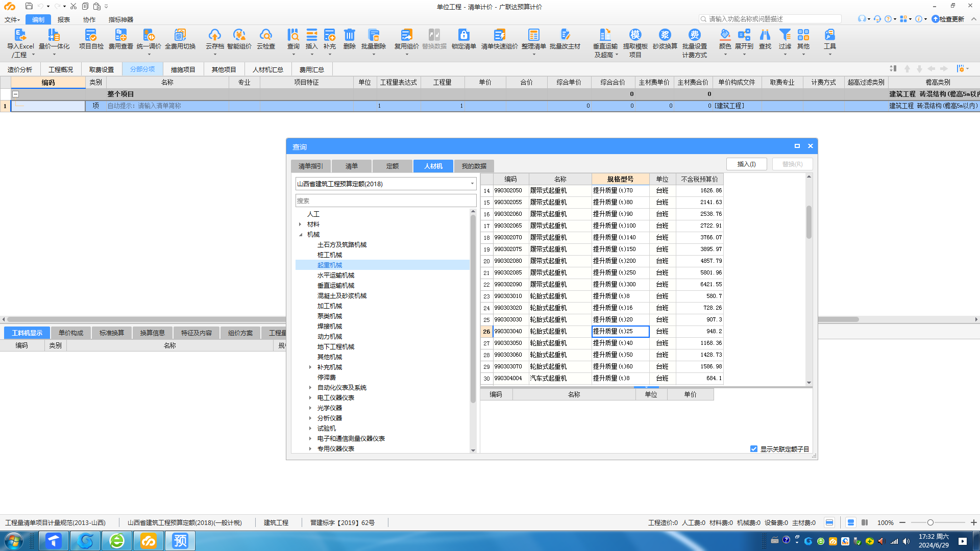Switch to 单价构成 bottom tab
Screen dimensions: 980x551
pos(70,333)
